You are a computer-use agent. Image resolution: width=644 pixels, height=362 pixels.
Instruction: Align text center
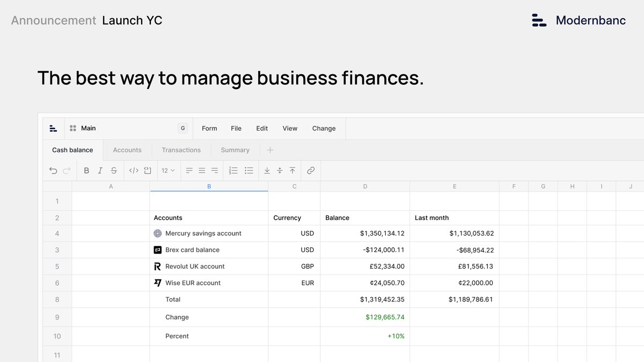pos(202,171)
